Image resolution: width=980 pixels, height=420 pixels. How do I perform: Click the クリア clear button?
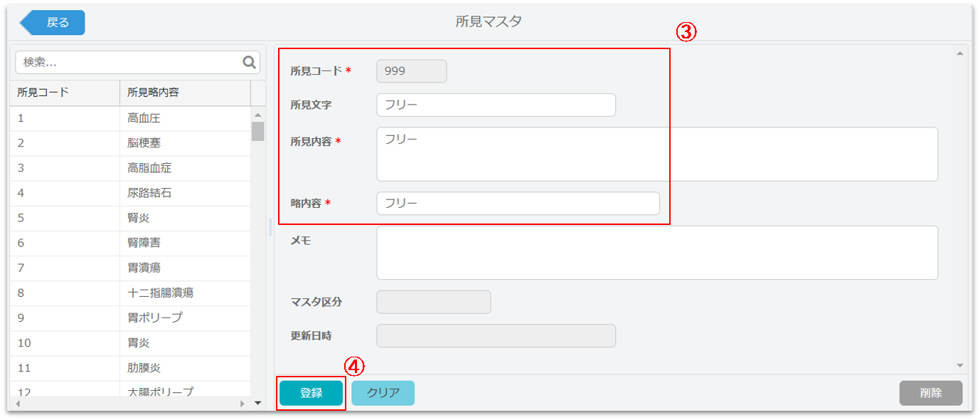coord(383,393)
